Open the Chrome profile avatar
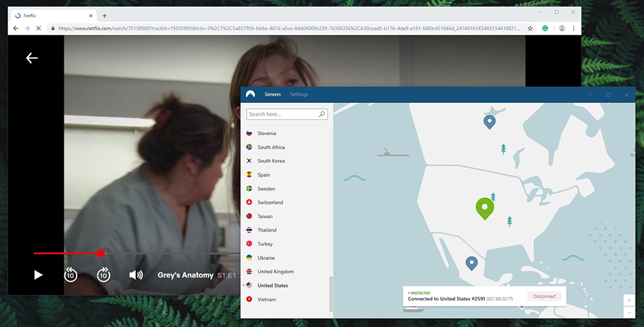The image size is (644, 327). tap(562, 28)
